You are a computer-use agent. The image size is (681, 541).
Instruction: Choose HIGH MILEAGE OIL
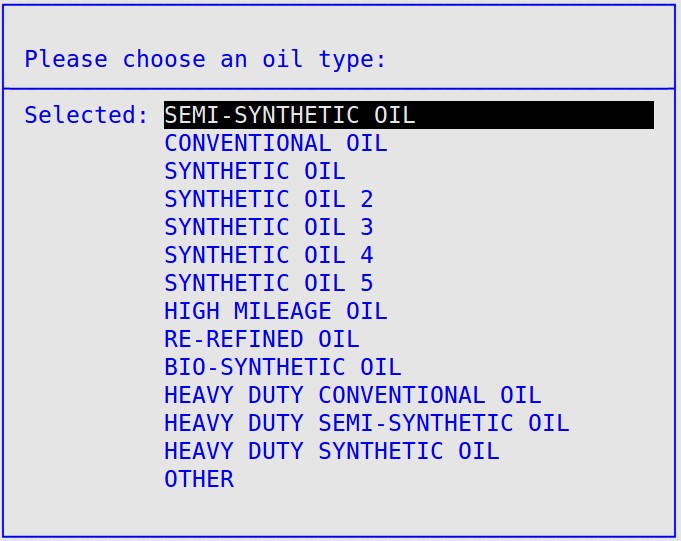(x=276, y=311)
